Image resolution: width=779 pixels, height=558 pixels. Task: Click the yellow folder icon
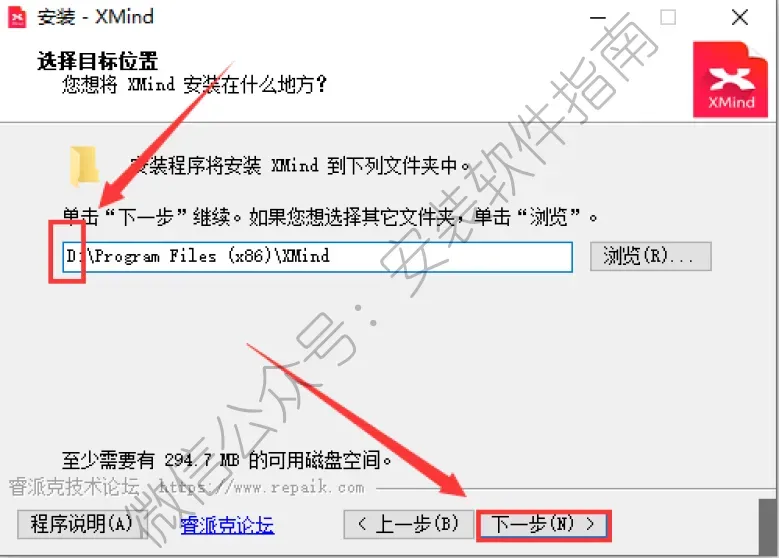tap(84, 167)
